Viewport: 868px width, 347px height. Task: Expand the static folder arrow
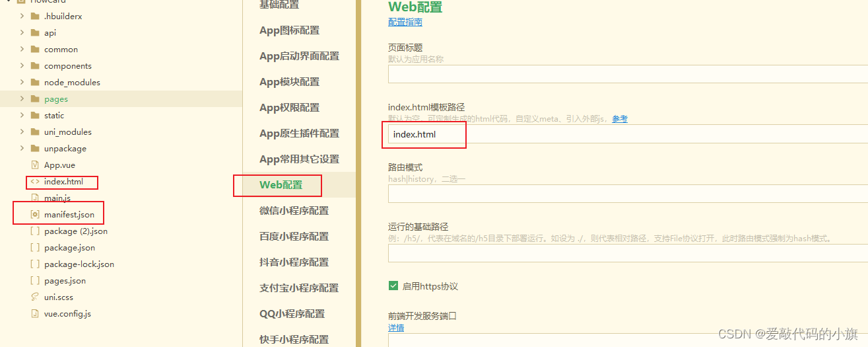22,115
